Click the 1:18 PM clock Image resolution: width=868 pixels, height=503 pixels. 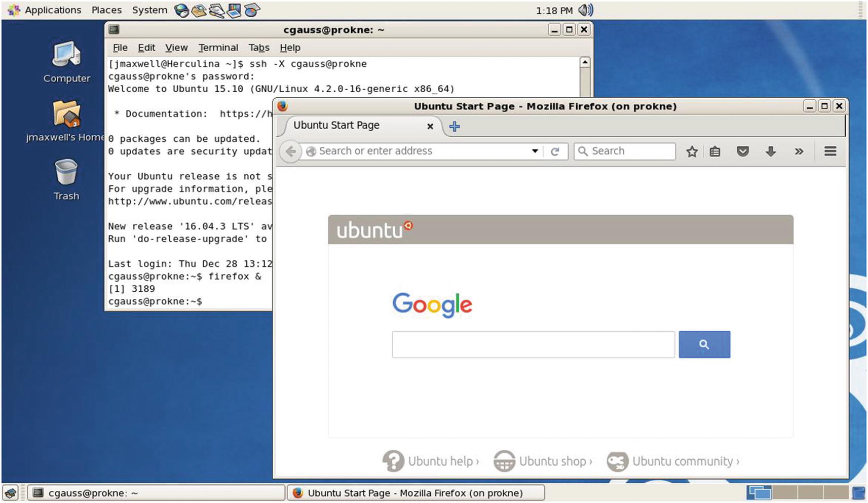[554, 10]
